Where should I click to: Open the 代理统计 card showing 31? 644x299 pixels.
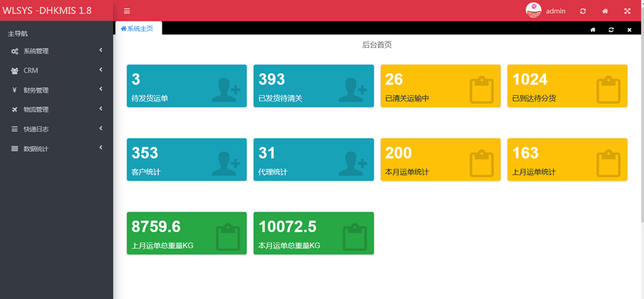pos(313,160)
